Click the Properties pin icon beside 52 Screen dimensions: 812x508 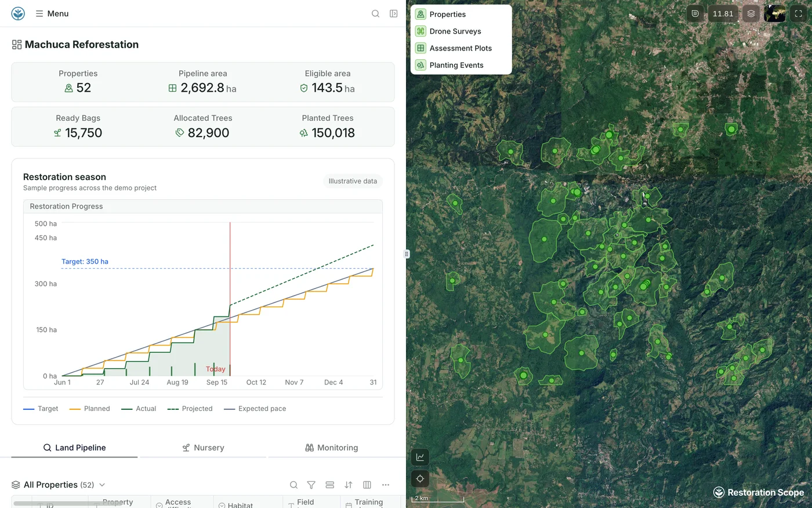tap(69, 88)
